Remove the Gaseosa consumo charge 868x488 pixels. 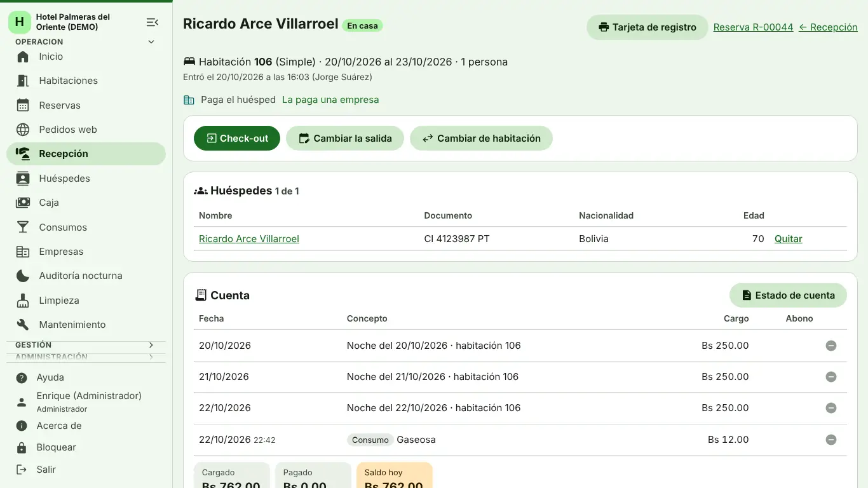pyautogui.click(x=831, y=440)
